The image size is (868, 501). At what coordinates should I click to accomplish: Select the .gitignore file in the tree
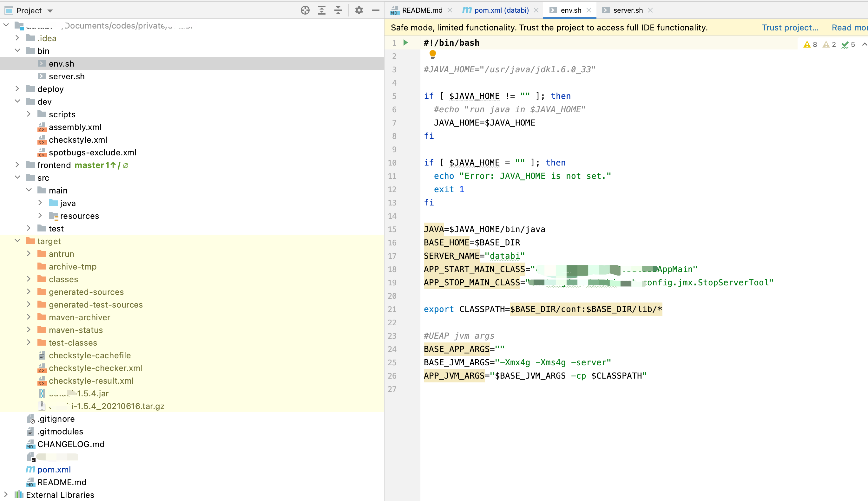(x=56, y=419)
